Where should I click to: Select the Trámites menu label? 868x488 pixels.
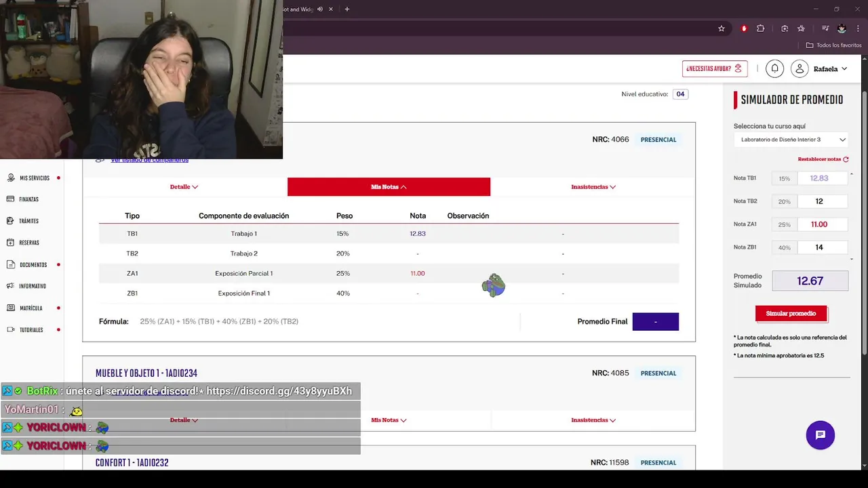pos(29,221)
